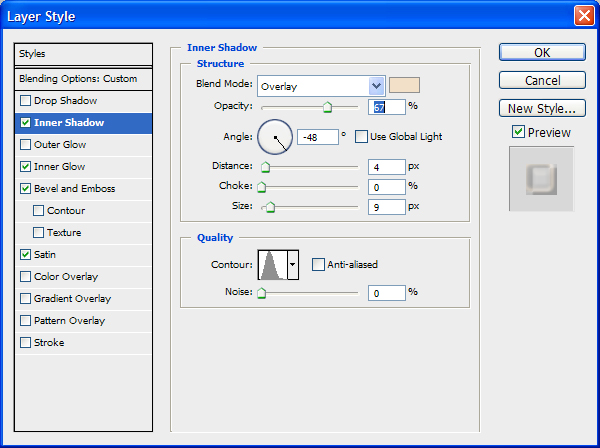This screenshot has height=448, width=600.
Task: Open the shadow color swatch
Action: point(404,85)
